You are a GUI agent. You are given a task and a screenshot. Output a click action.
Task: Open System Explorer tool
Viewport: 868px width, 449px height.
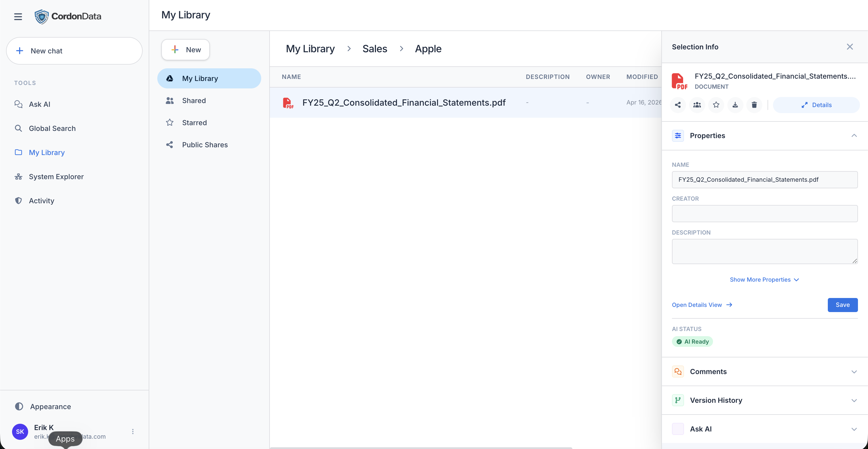[x=56, y=177]
